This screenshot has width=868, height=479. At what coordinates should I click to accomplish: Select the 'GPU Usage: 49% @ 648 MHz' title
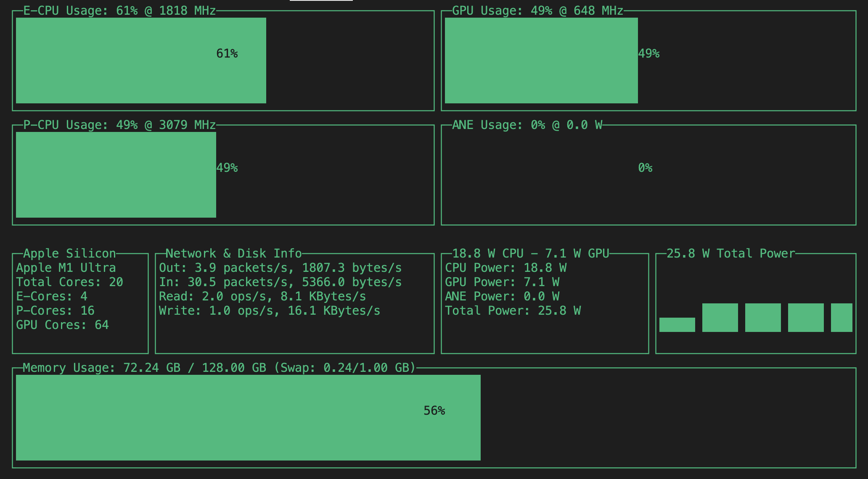click(537, 11)
